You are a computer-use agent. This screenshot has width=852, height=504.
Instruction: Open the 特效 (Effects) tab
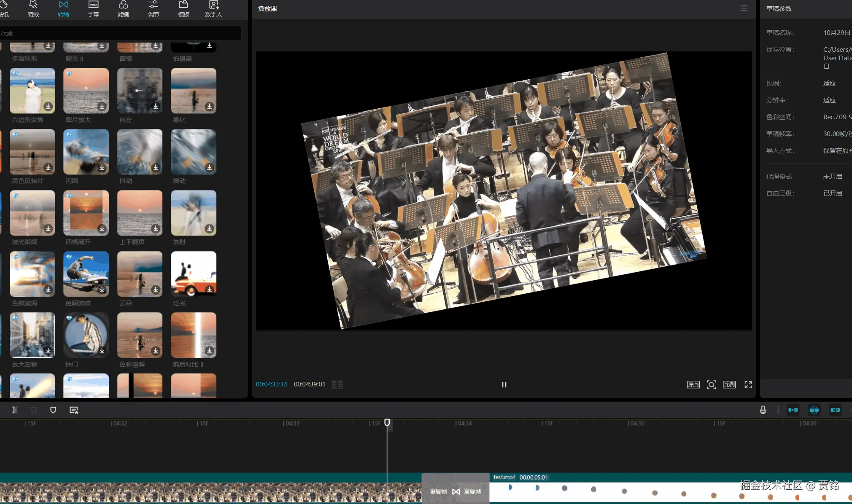33,8
